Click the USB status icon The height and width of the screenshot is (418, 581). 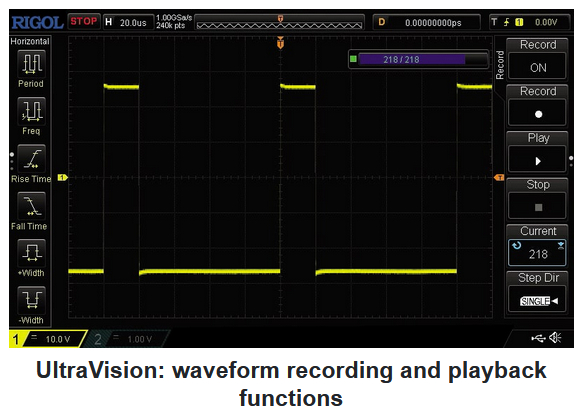pyautogui.click(x=538, y=338)
